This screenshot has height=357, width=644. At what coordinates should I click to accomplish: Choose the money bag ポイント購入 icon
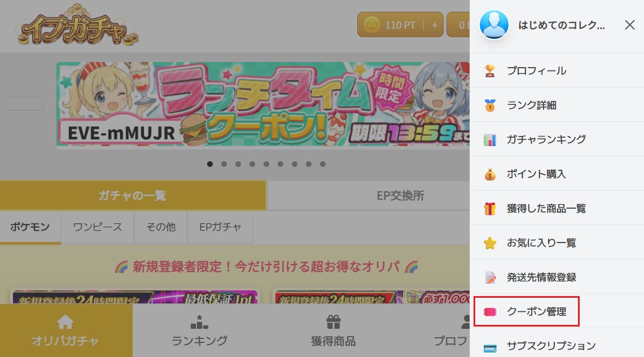(x=489, y=174)
